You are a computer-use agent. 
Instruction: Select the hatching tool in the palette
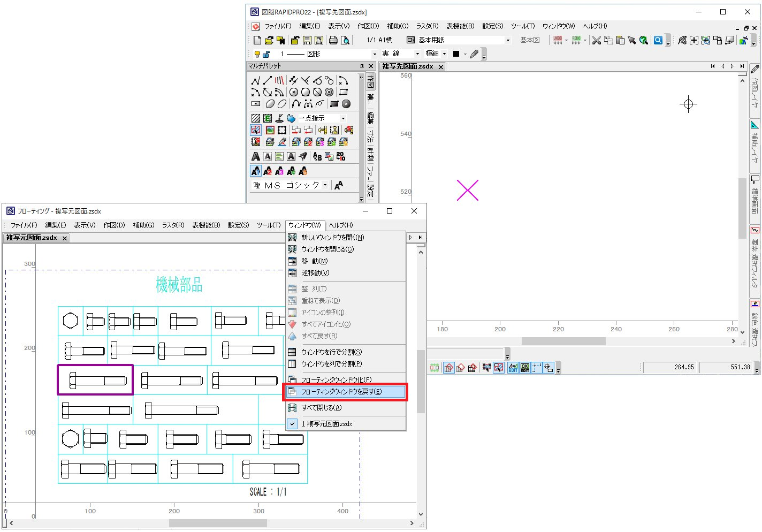256,118
